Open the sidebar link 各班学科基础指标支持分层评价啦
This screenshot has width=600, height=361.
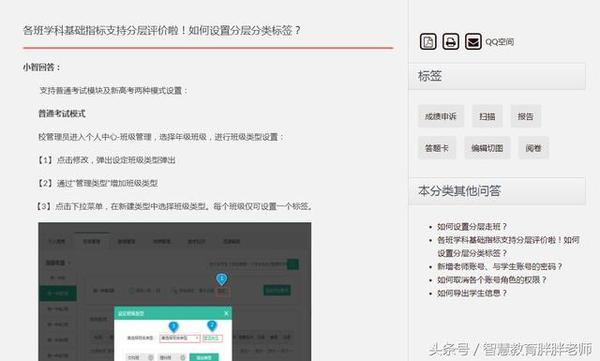coord(508,247)
